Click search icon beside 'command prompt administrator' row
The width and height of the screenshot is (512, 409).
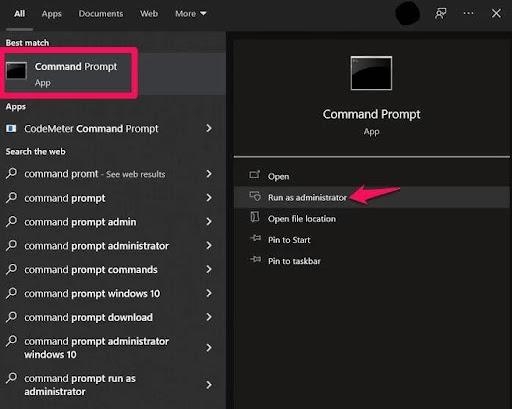11,246
